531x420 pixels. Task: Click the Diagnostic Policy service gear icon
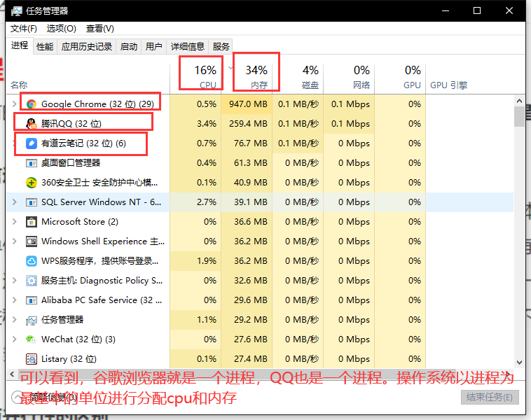pyautogui.click(x=32, y=281)
